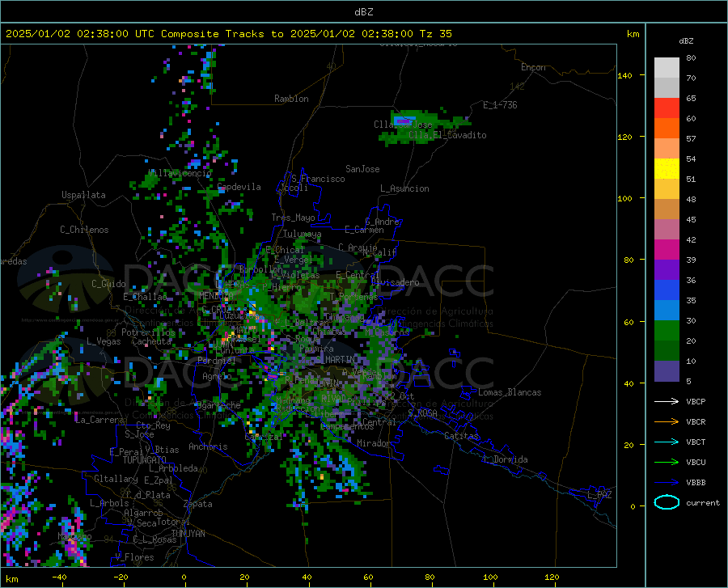The image size is (728, 588).
Task: Select the L_Dorwida map label
Action: click(x=506, y=459)
